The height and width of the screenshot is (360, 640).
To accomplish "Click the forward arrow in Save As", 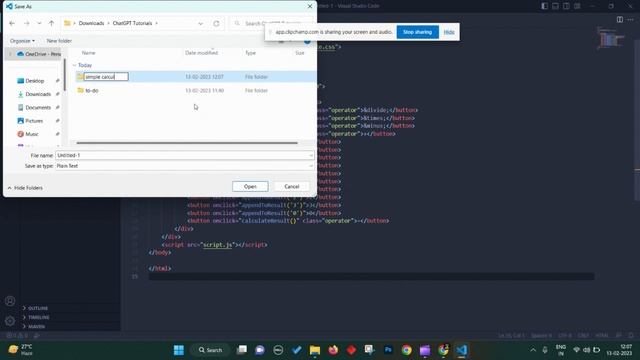I will pyautogui.click(x=27, y=23).
